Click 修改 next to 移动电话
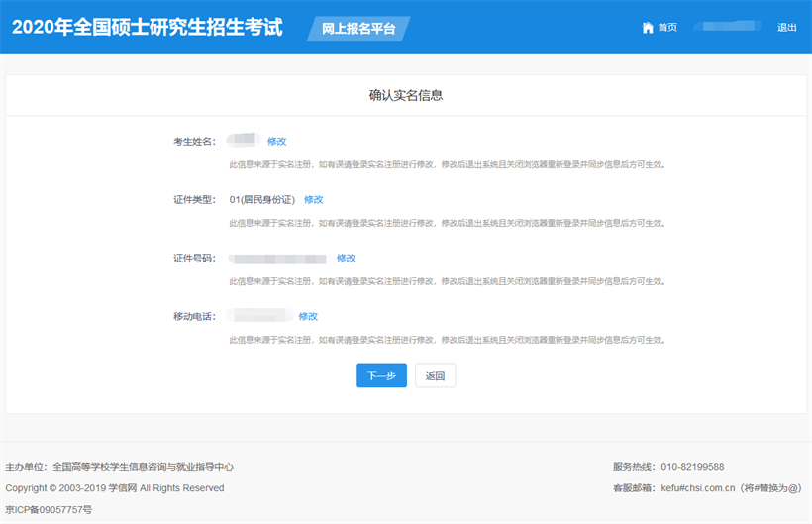This screenshot has width=812, height=524. [308, 317]
